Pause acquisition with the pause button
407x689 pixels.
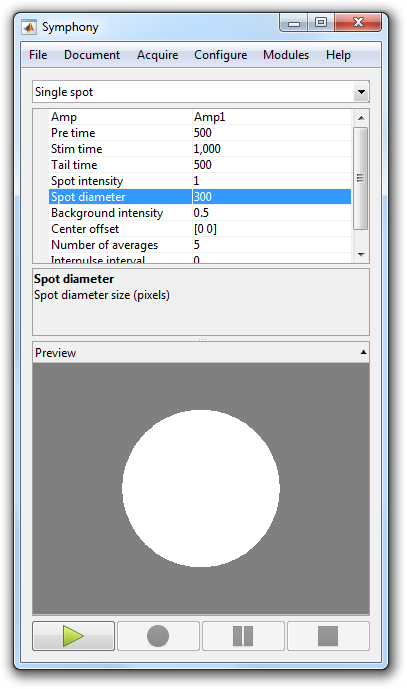click(x=243, y=635)
